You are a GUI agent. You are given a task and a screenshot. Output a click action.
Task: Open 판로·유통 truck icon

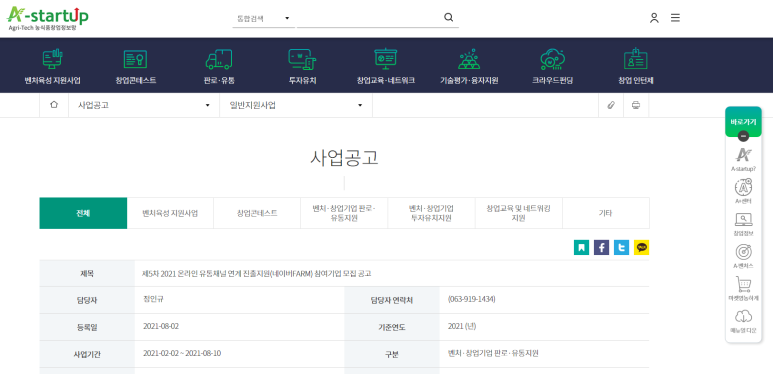click(218, 60)
